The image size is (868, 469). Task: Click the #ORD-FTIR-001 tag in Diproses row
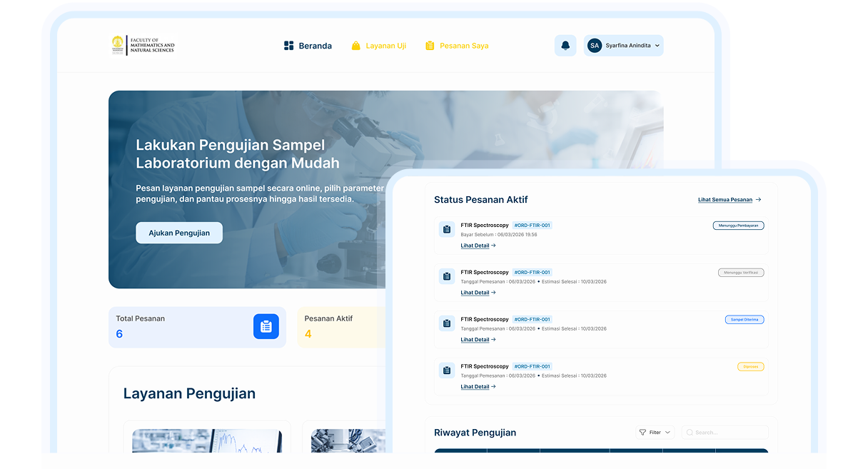532,367
